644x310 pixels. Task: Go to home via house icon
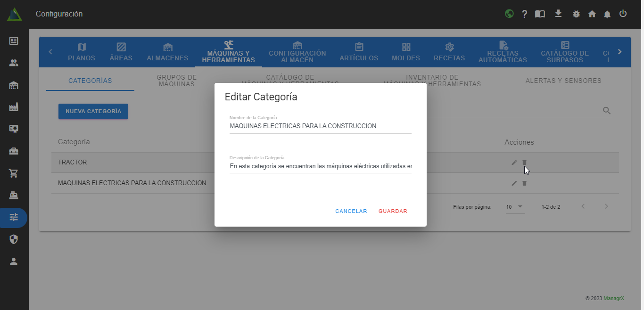592,14
